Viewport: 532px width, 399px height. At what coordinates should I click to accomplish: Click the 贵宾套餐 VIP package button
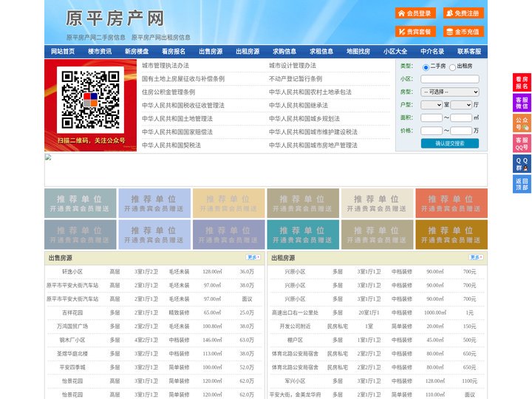pyautogui.click(x=415, y=32)
